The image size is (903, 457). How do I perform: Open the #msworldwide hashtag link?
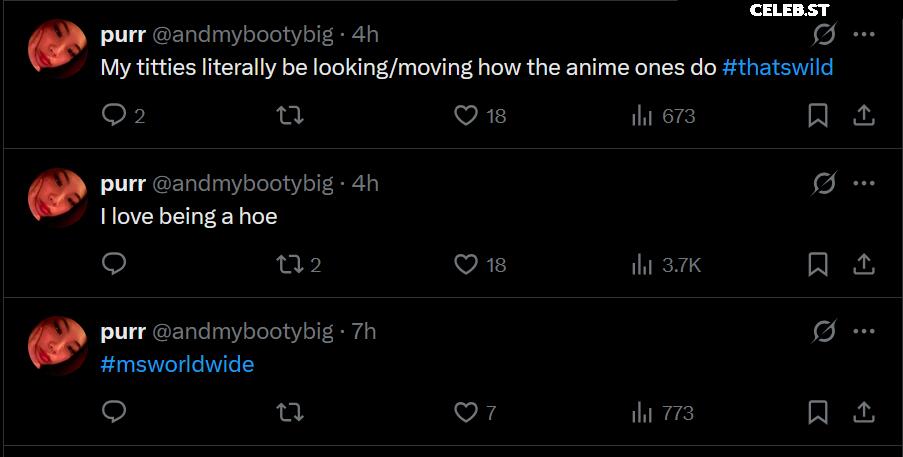click(x=177, y=364)
